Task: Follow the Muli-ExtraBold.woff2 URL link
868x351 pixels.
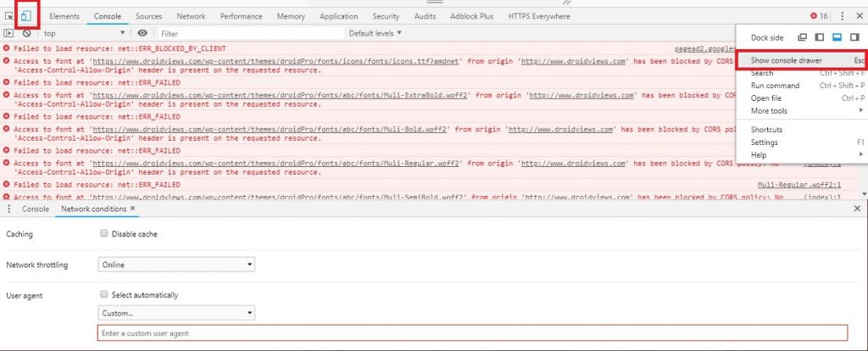Action: [x=280, y=95]
